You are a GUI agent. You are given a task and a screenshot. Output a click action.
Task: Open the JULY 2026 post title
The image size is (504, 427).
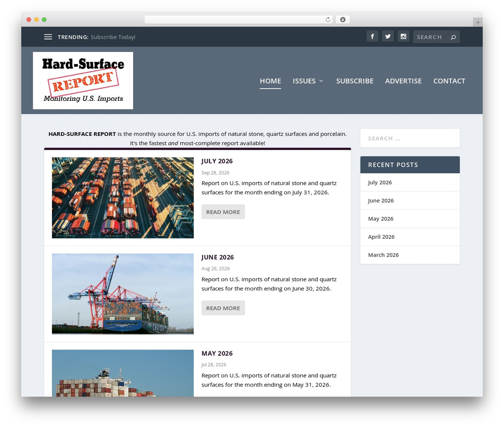(217, 161)
